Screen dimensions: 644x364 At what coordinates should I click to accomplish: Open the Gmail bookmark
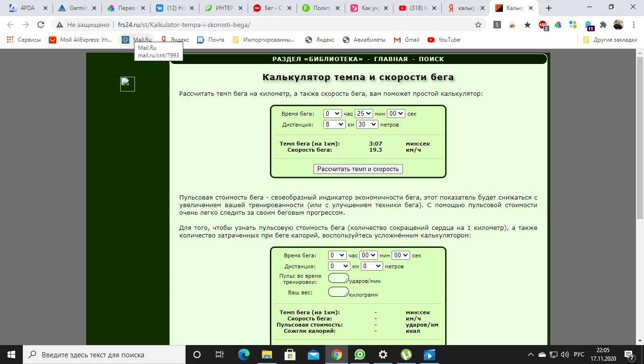[406, 40]
